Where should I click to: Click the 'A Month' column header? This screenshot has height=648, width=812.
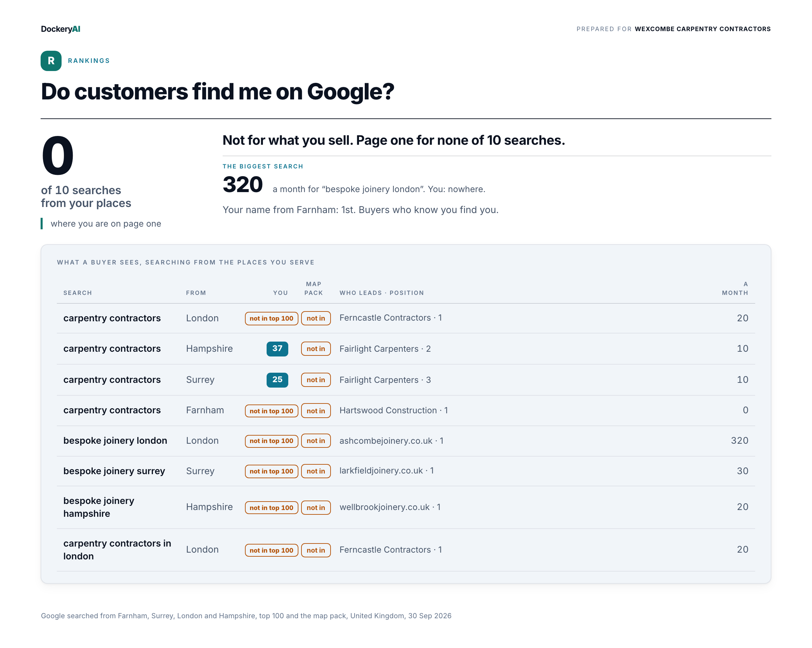[735, 288]
